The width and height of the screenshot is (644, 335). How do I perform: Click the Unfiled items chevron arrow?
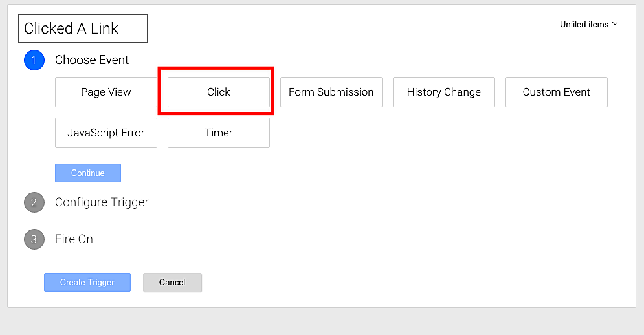(615, 24)
